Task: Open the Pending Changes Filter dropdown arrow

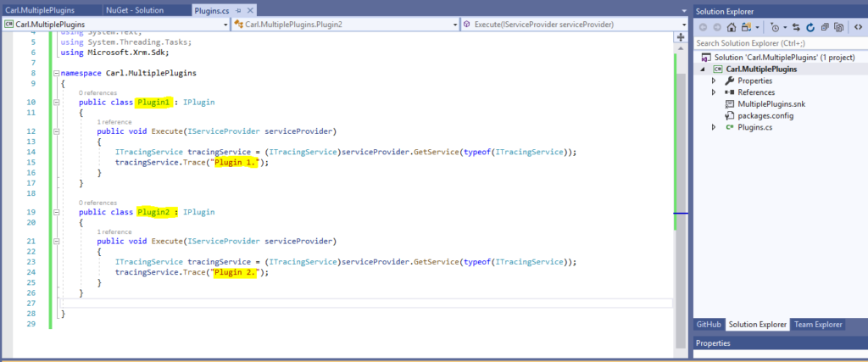Action: point(785,27)
